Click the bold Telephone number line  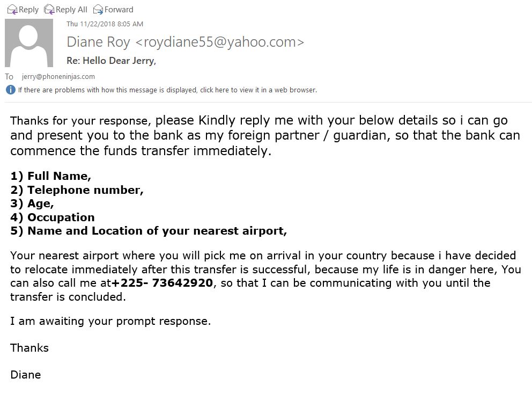pyautogui.click(x=77, y=190)
